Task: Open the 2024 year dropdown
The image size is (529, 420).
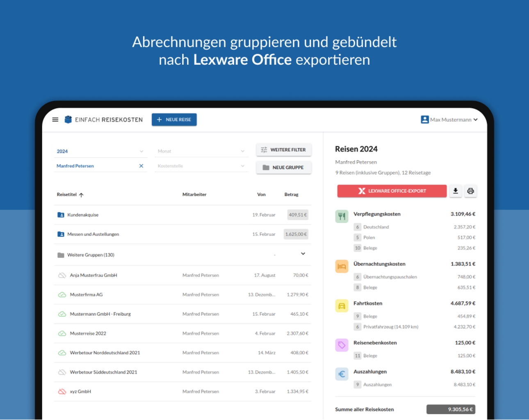Action: 100,151
